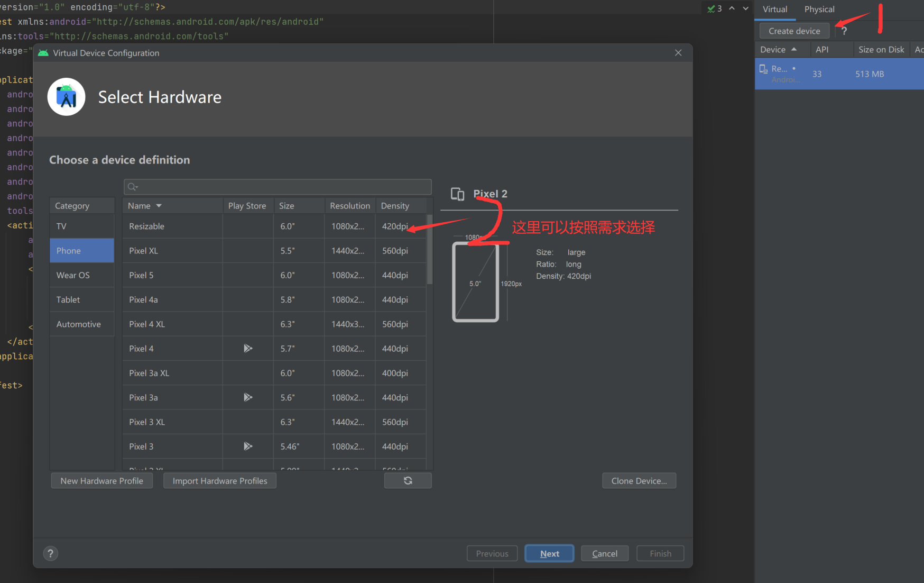
Task: Select the Phone category
Action: (82, 250)
